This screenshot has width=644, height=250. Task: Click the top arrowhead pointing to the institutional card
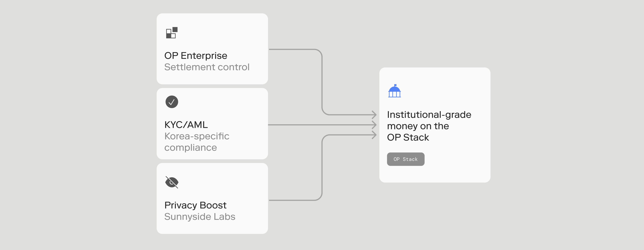pyautogui.click(x=374, y=115)
